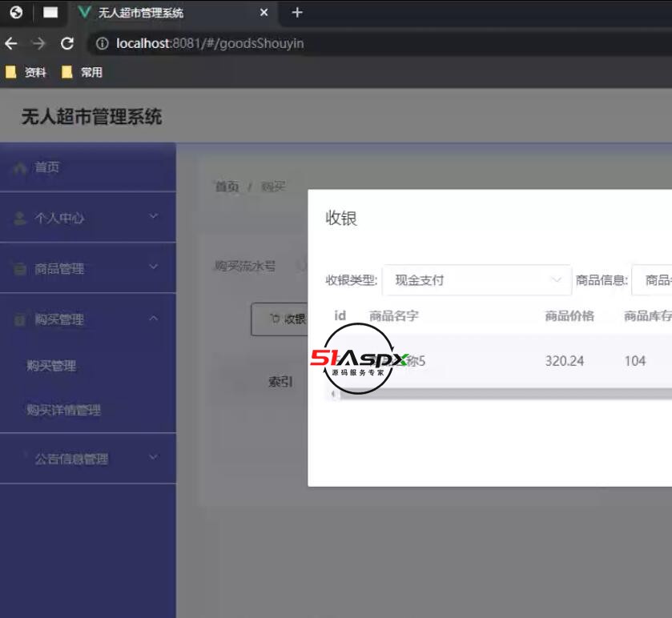Click the browser back arrow
Image resolution: width=672 pixels, height=618 pixels.
11,43
